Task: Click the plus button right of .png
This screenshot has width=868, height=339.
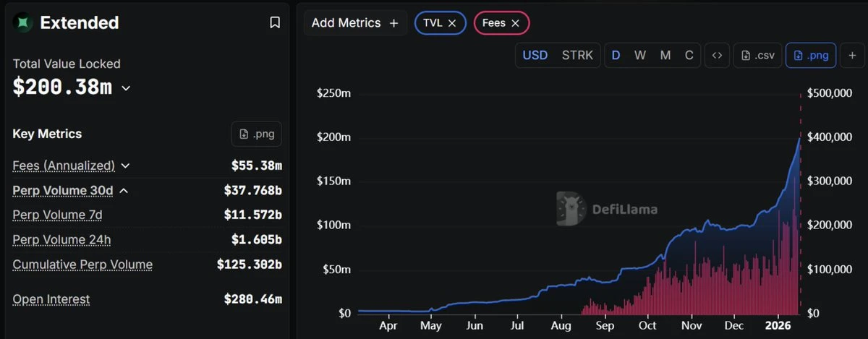Action: (852, 56)
